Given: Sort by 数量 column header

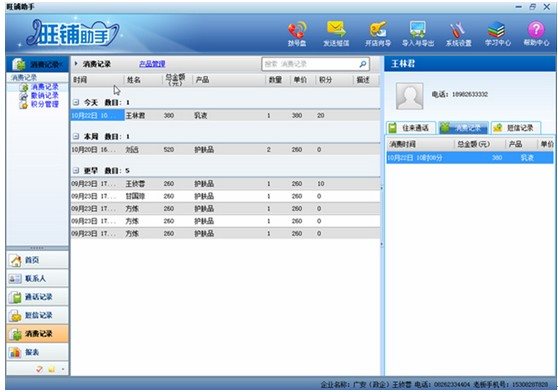Looking at the screenshot, I should click(278, 80).
